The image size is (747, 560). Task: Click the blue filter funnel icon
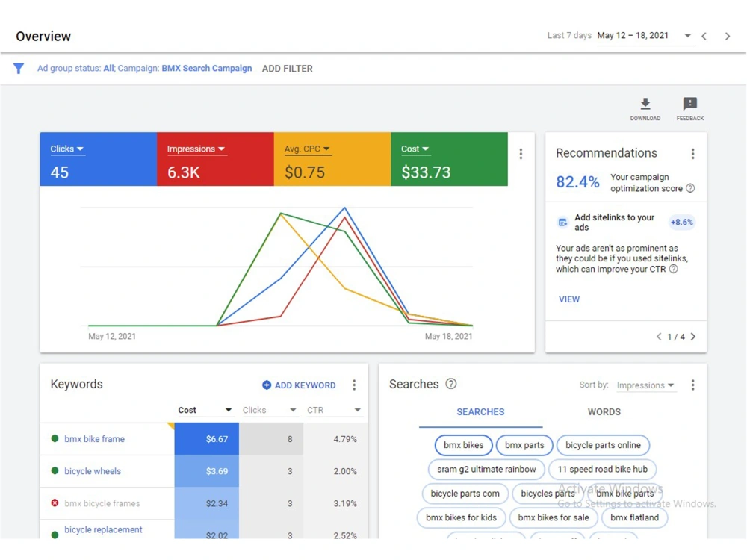click(18, 69)
